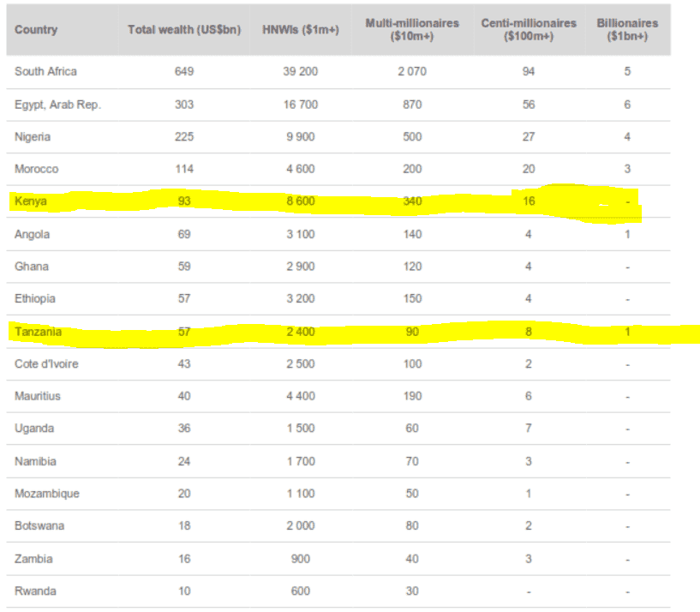Select the "HNWIs ($1m+)" column header
The height and width of the screenshot is (612, 700).
pyautogui.click(x=301, y=30)
